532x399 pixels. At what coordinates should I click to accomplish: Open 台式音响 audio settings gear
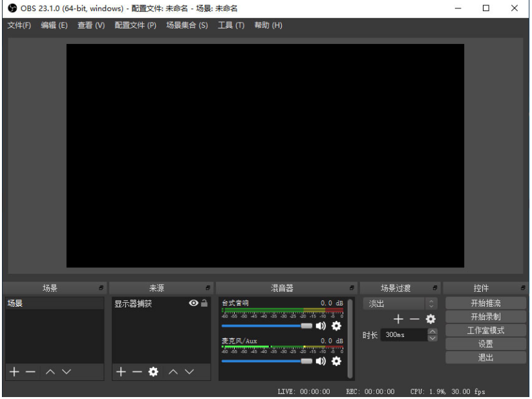pos(336,327)
